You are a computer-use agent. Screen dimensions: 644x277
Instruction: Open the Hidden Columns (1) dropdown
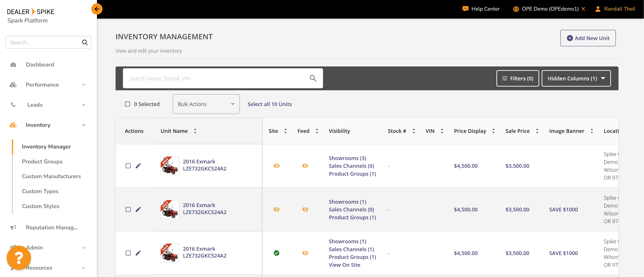click(576, 79)
